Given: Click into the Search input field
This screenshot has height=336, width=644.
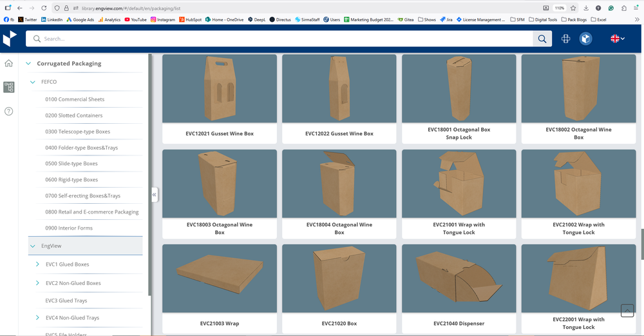Looking at the screenshot, I should [279, 39].
